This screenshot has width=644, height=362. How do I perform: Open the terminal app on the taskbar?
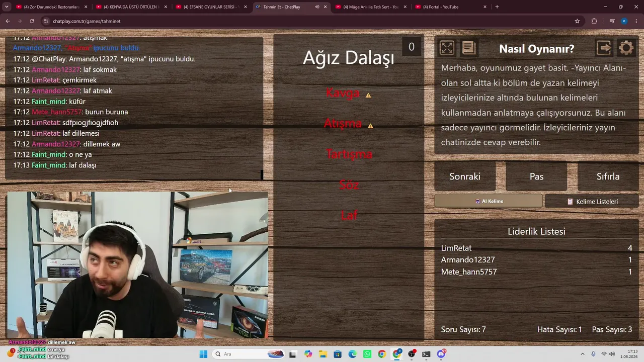point(426,354)
